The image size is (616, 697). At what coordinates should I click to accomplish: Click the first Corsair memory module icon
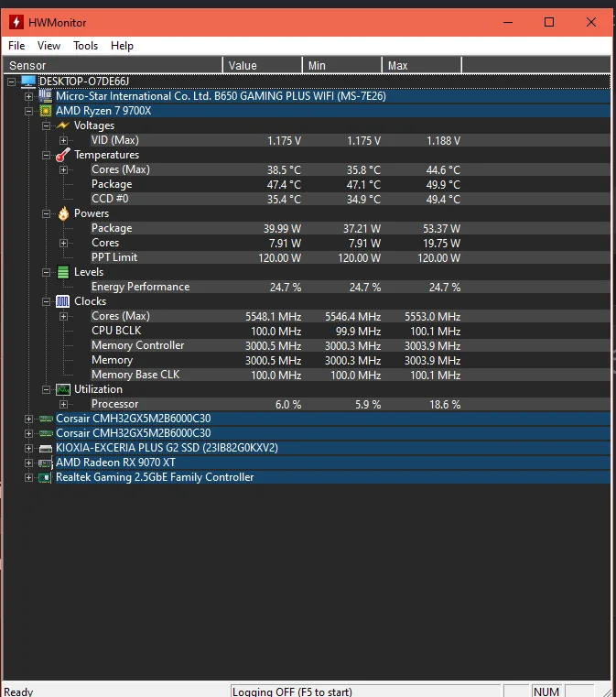46,419
